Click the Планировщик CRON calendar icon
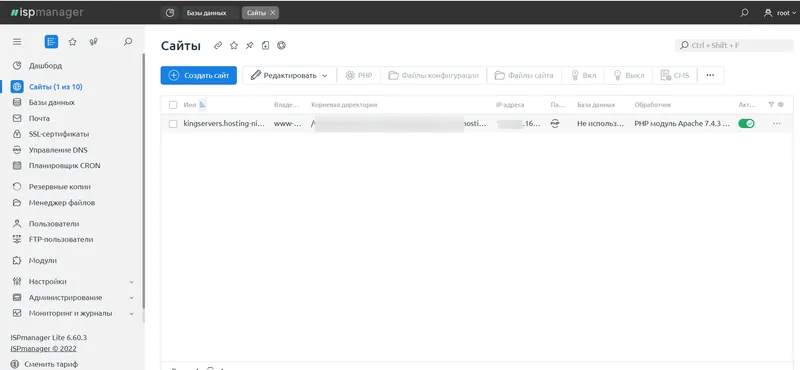The width and height of the screenshot is (800, 370). click(17, 166)
